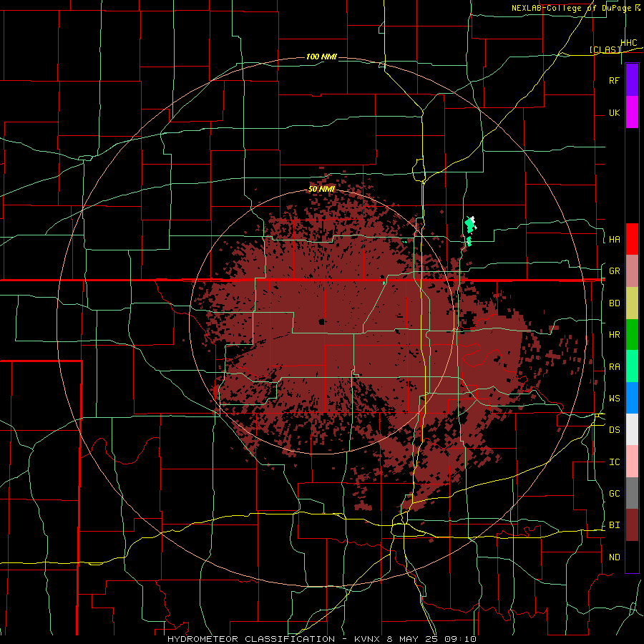Click the 'HYDROMETEOR CLASSIFICATION' title text
Screen dimensions: 644x644
pos(251,639)
